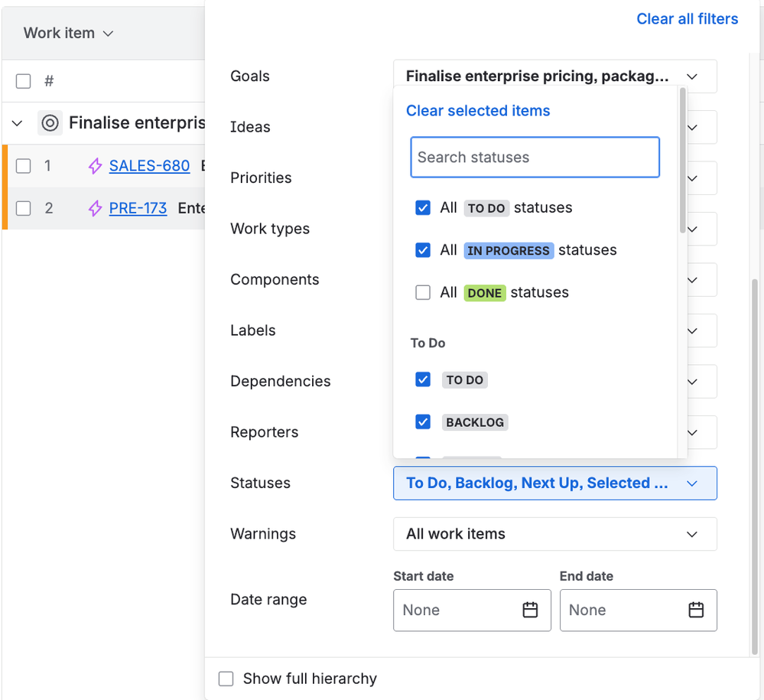Image resolution: width=764 pixels, height=700 pixels.
Task: Click the lightning icon next to SALES-680
Action: tap(96, 166)
